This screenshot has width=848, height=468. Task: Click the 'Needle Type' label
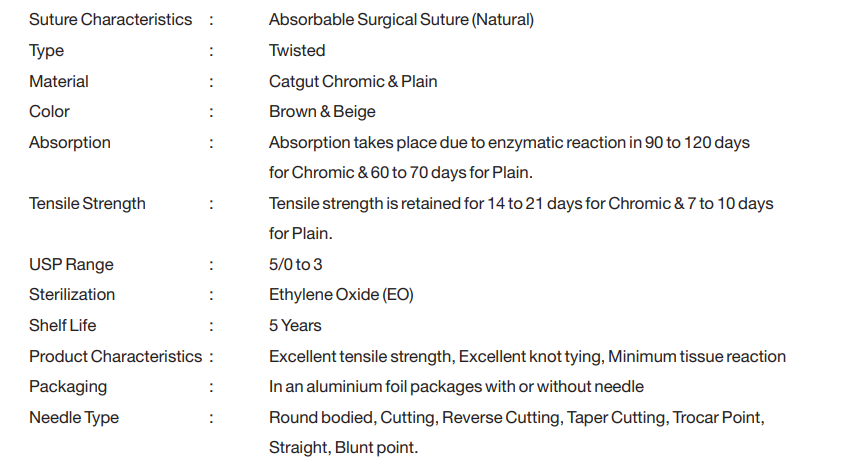[x=72, y=418]
